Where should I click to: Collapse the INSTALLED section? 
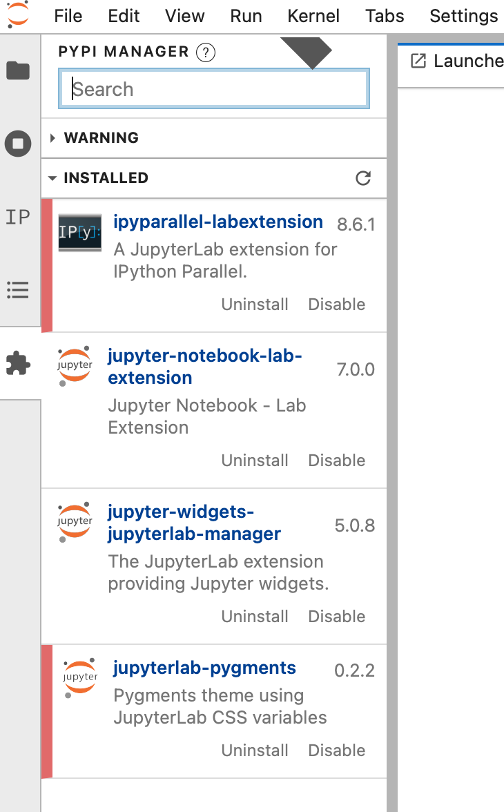(106, 177)
